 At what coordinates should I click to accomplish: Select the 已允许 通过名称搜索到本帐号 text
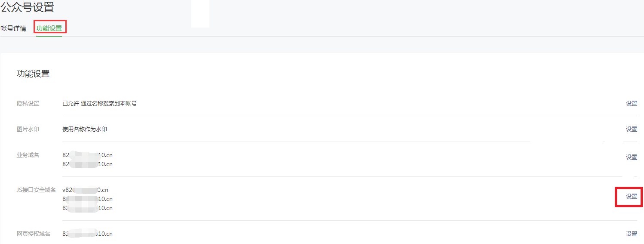click(100, 103)
